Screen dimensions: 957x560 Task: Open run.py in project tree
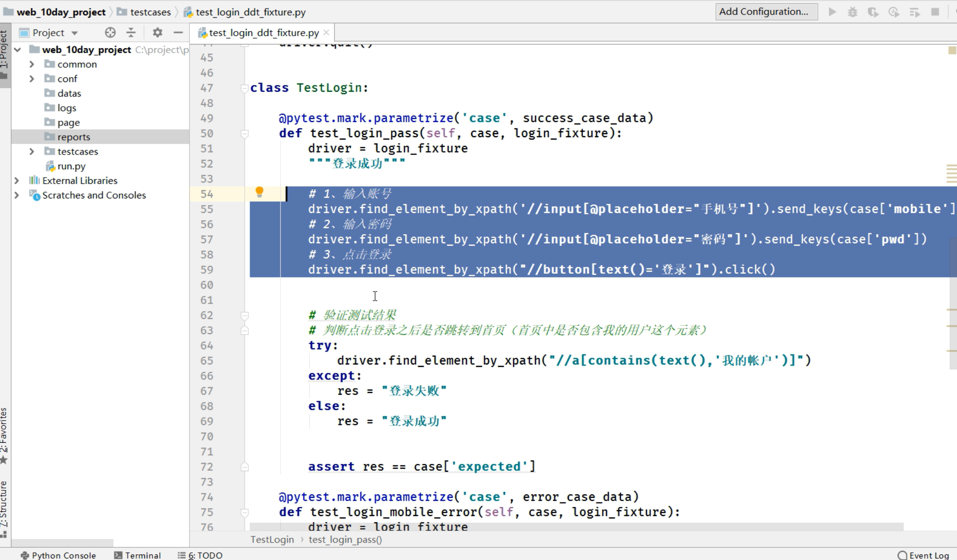click(71, 166)
